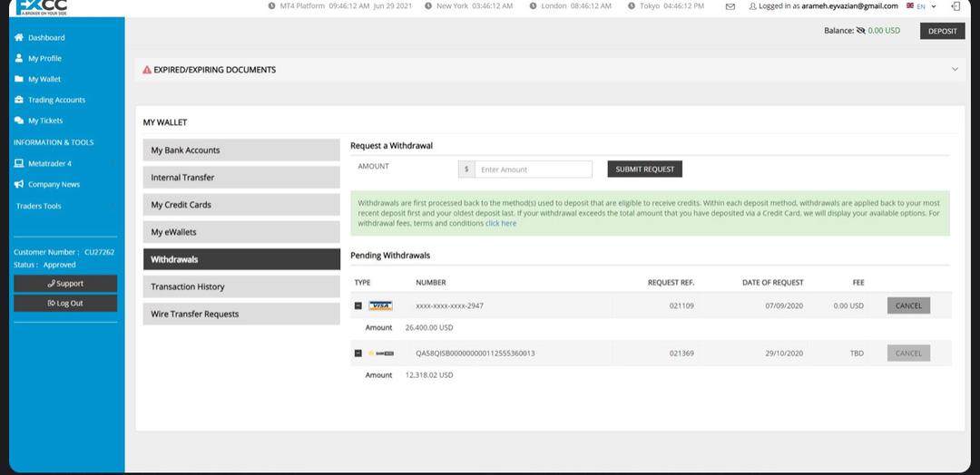Select the My eWallets tab

(x=241, y=231)
